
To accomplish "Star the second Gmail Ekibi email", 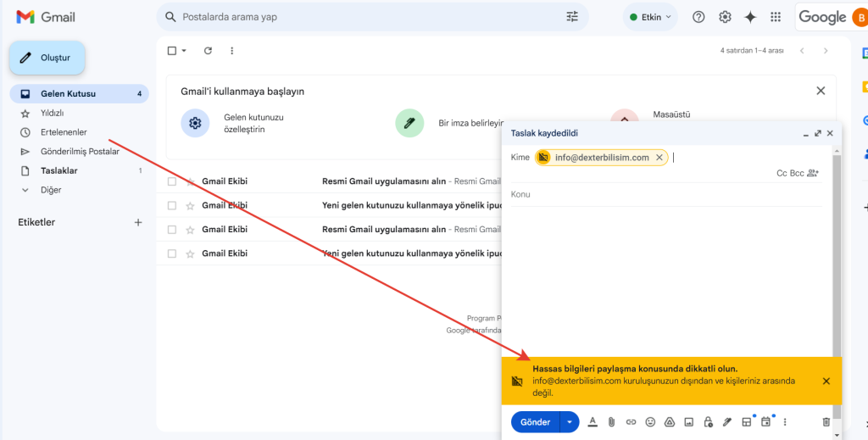I will tap(190, 205).
